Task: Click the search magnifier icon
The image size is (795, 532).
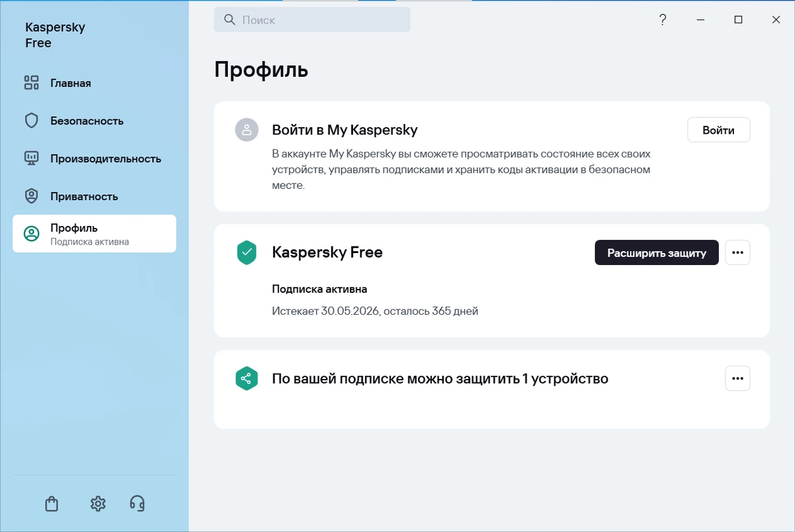Action: click(230, 20)
